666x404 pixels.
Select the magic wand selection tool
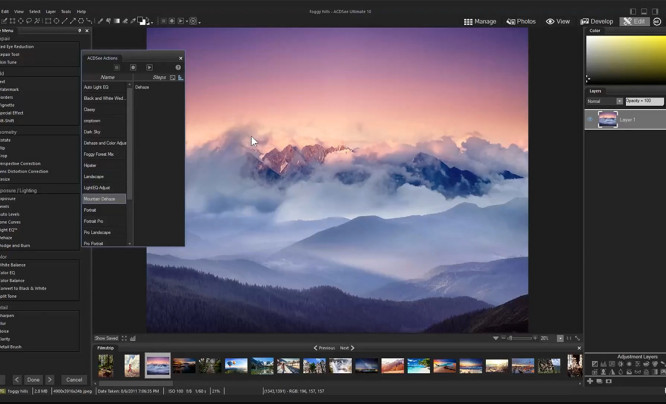[x=37, y=21]
